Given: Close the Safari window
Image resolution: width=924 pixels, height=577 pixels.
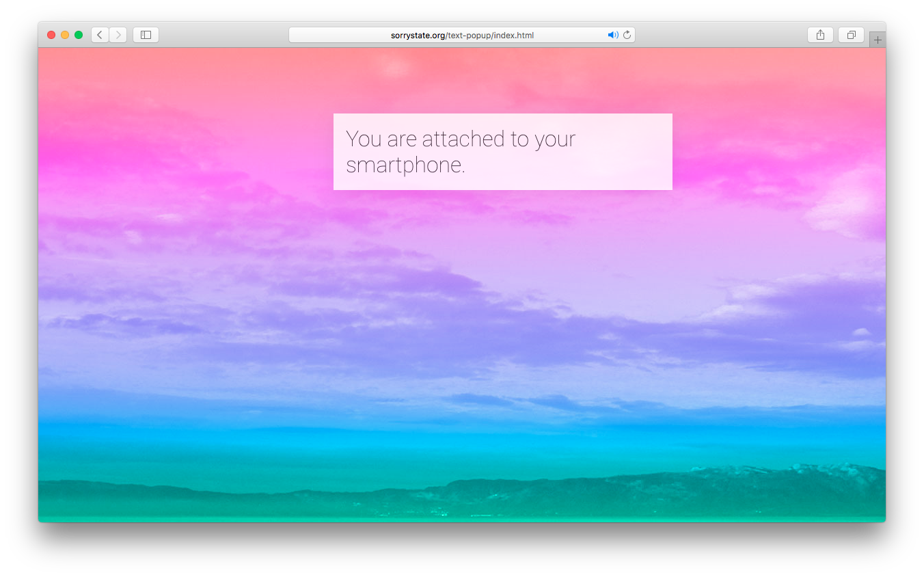Looking at the screenshot, I should (51, 35).
